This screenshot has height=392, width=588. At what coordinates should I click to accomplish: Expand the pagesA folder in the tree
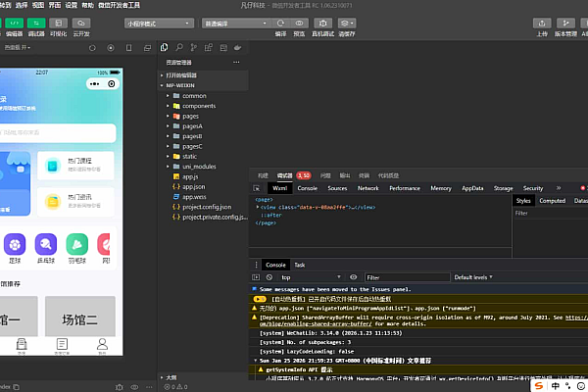tap(191, 126)
